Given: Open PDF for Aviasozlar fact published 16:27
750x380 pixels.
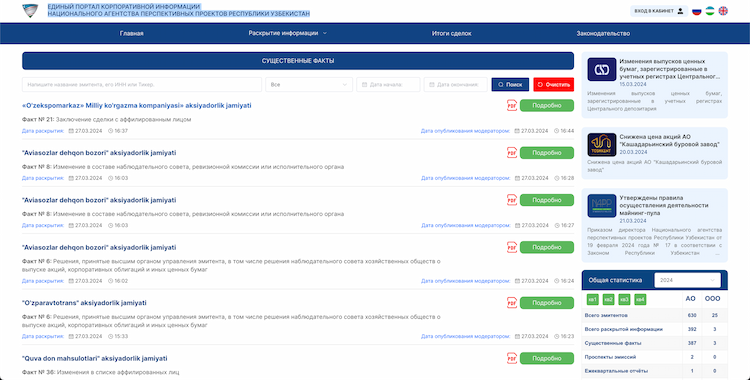Looking at the screenshot, I should pos(512,200).
